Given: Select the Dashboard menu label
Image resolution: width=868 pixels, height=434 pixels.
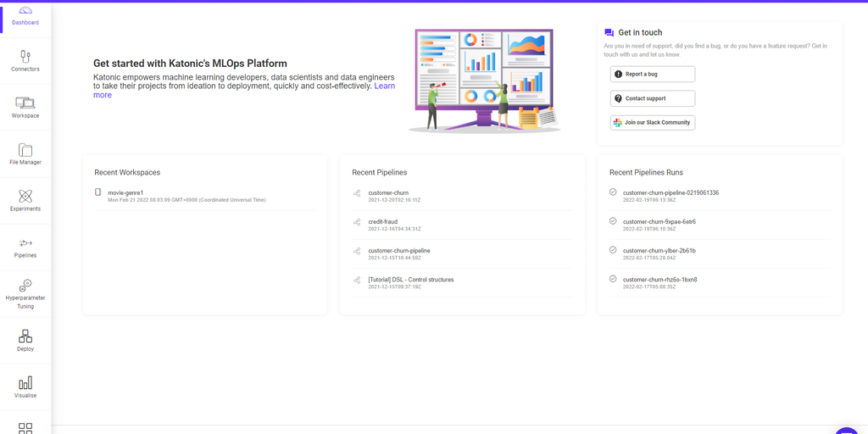Looking at the screenshot, I should coord(25,23).
